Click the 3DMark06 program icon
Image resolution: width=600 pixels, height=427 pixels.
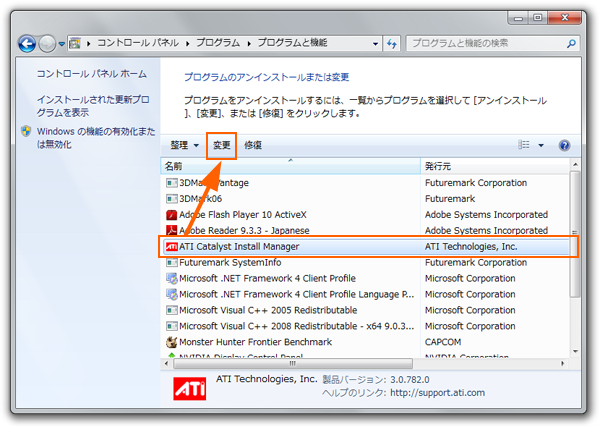tap(171, 199)
